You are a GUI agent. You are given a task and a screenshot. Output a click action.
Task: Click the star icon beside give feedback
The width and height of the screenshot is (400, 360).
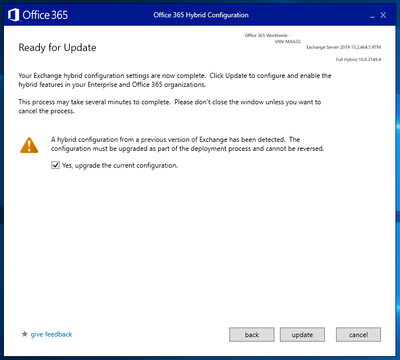(x=24, y=334)
